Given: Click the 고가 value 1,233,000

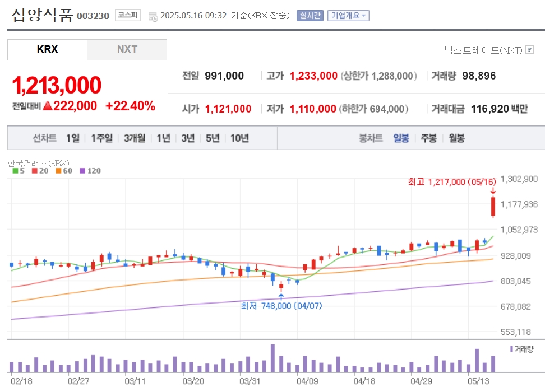Looking at the screenshot, I should pos(313,76).
